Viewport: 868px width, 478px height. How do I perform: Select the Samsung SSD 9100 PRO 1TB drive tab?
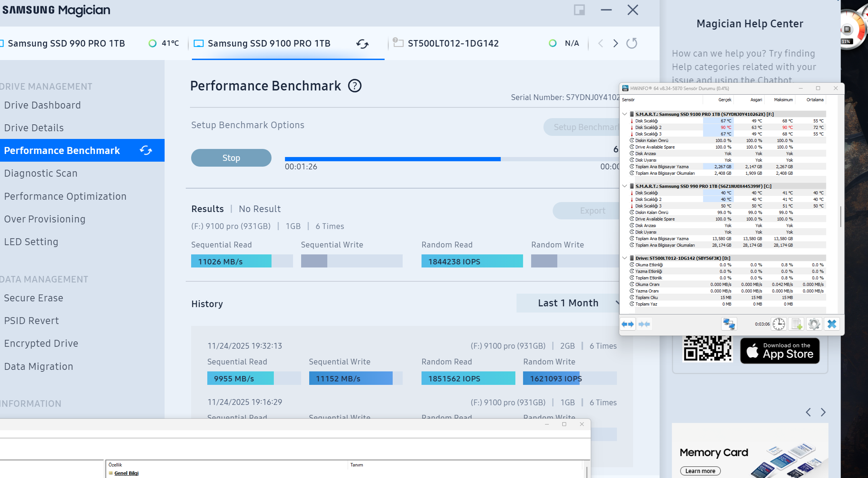pyautogui.click(x=288, y=43)
